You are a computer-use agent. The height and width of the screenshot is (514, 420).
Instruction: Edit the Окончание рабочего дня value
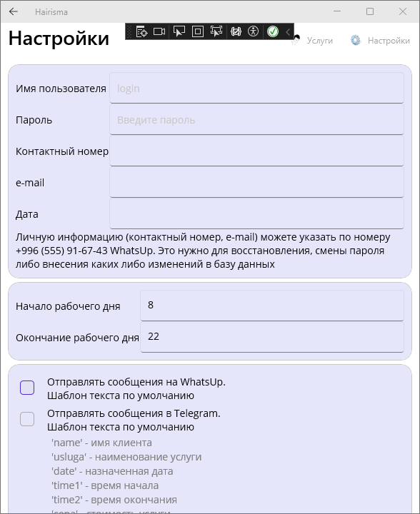coord(272,337)
